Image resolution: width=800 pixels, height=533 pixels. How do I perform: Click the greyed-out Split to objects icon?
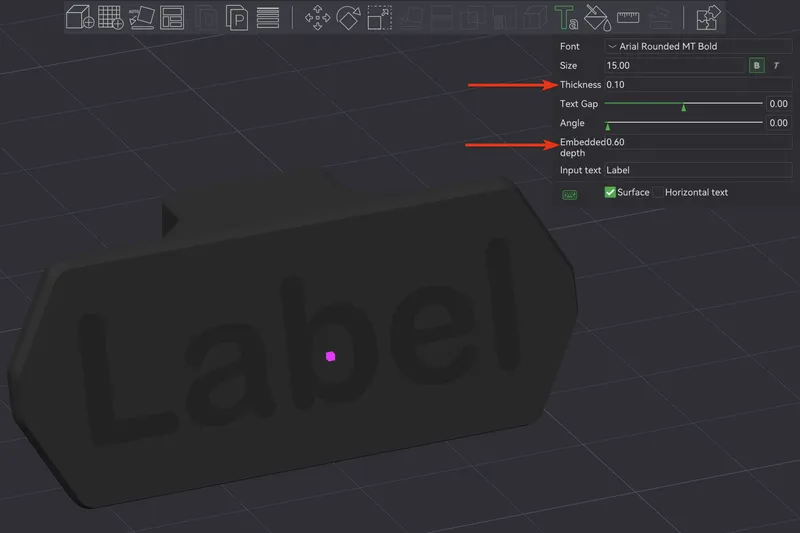pos(206,17)
